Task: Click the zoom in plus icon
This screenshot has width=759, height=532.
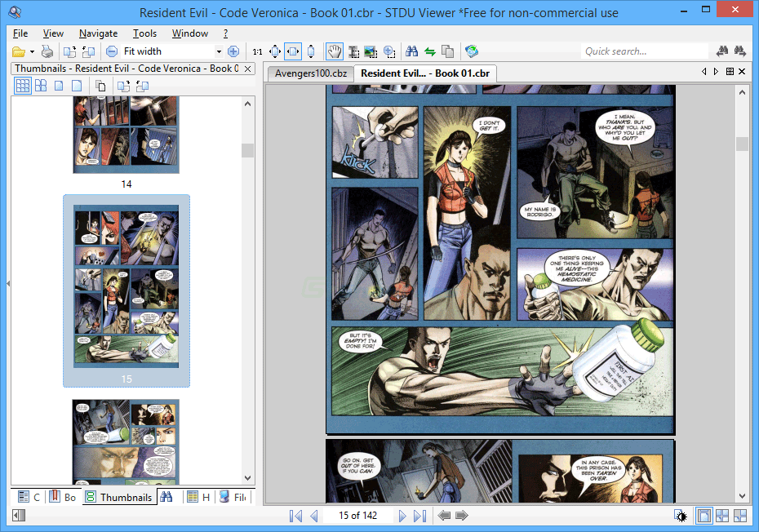Action: pos(233,51)
